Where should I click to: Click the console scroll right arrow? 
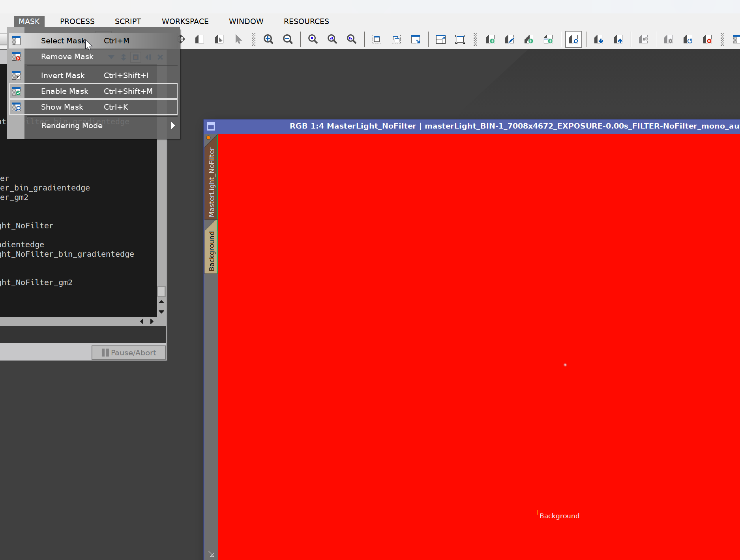pyautogui.click(x=152, y=321)
